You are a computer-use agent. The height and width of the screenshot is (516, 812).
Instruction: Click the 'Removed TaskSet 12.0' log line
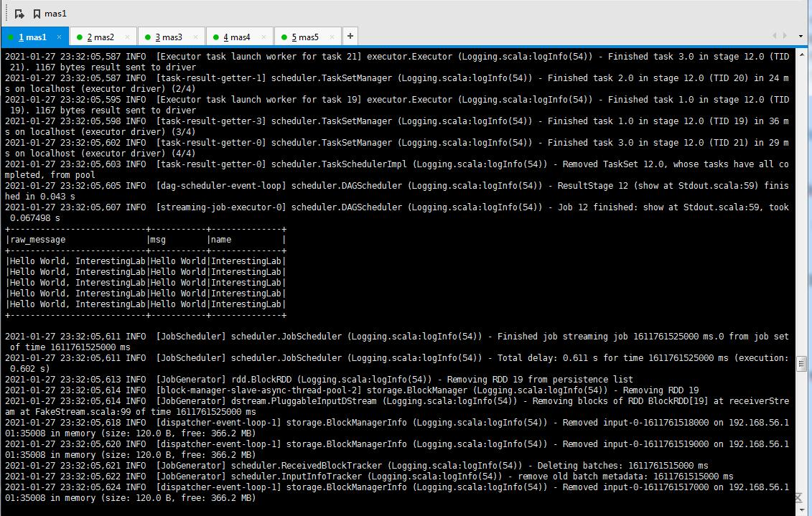click(397, 170)
